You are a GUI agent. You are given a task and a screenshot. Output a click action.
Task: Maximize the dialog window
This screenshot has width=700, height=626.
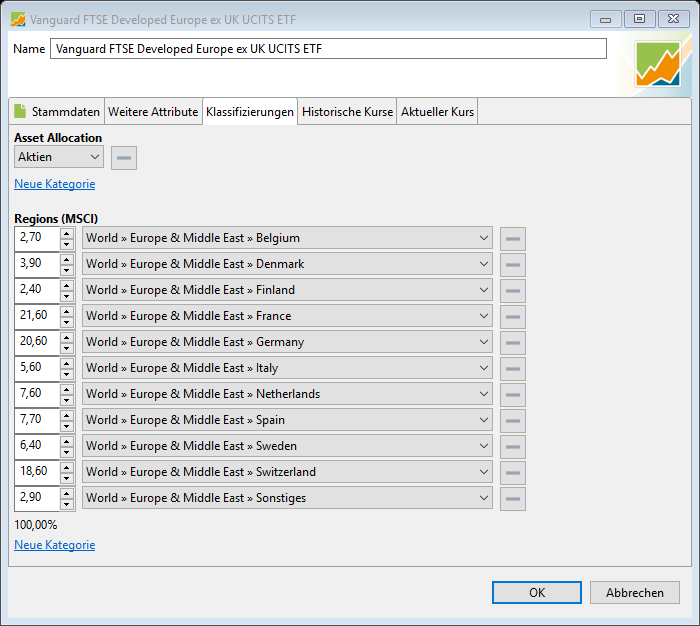click(639, 19)
